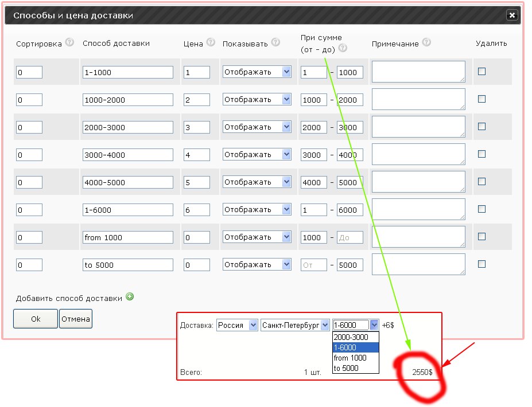The image size is (532, 407).
Task: Open the Санкт-Петербург city dropdown
Action: tap(296, 325)
